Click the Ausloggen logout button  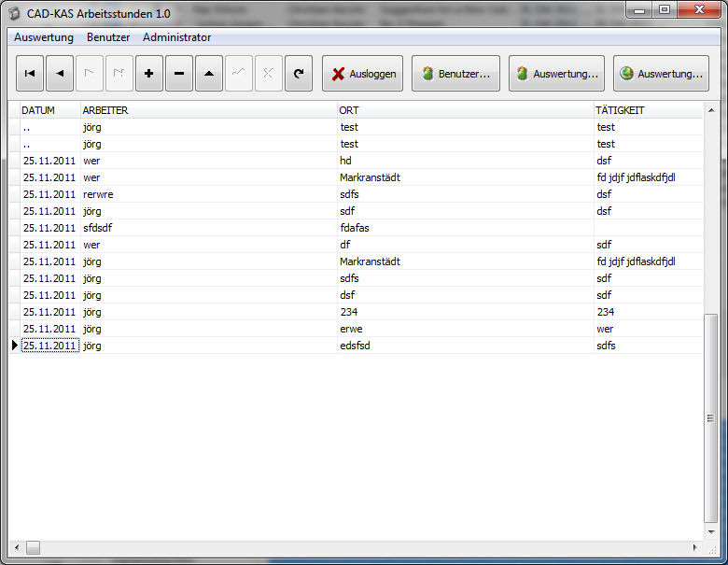(x=363, y=74)
